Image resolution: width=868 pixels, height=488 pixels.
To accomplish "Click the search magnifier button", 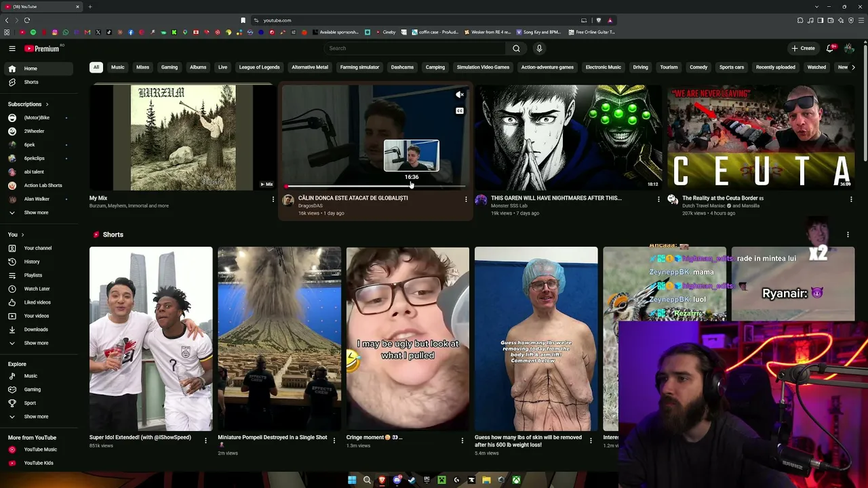I will click(x=516, y=48).
